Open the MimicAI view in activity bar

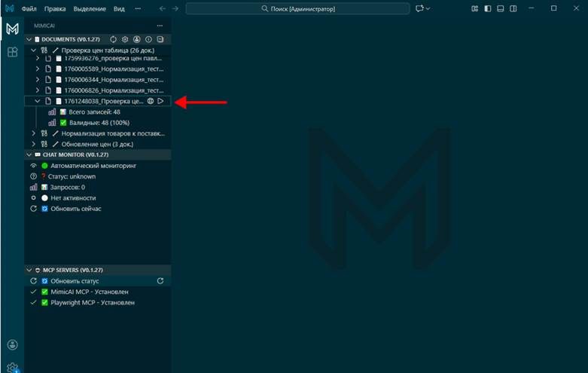point(12,29)
